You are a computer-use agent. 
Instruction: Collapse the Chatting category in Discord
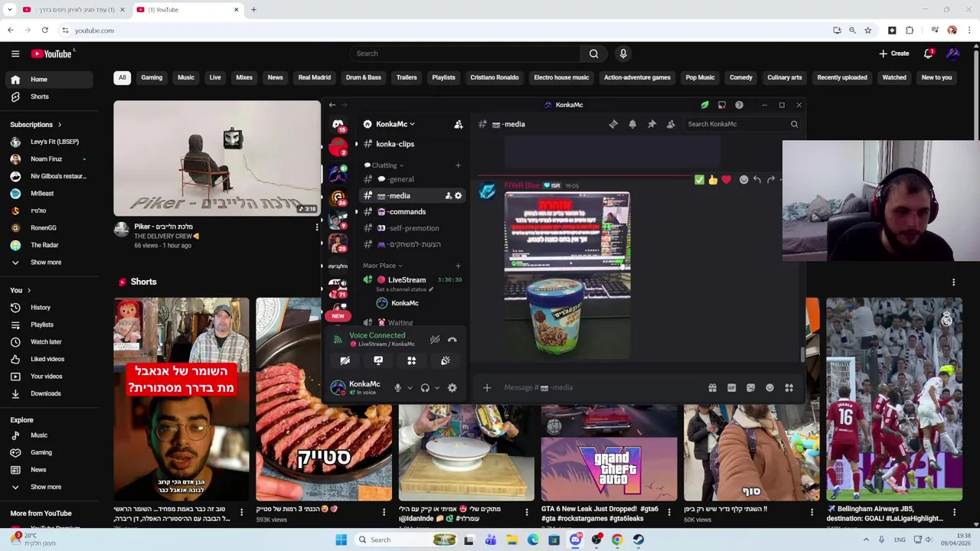click(x=384, y=165)
